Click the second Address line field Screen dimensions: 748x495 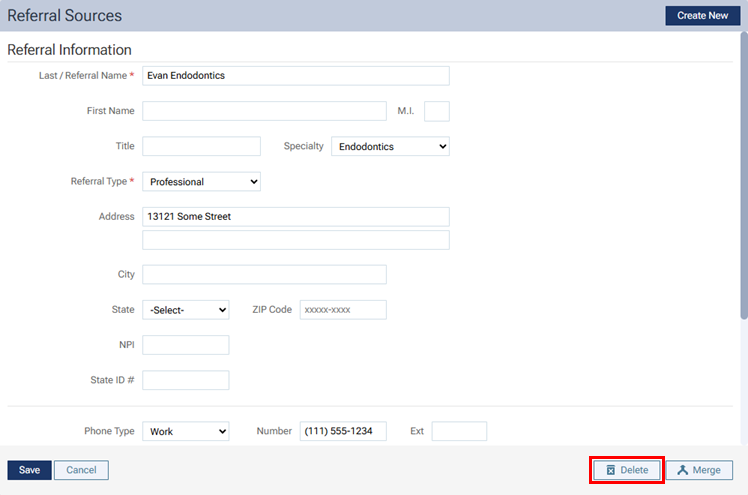296,240
